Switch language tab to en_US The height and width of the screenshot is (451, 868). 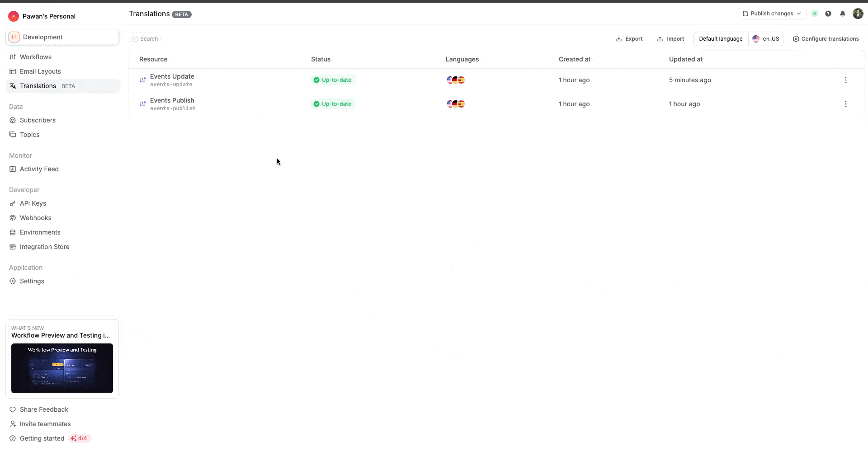[766, 39]
